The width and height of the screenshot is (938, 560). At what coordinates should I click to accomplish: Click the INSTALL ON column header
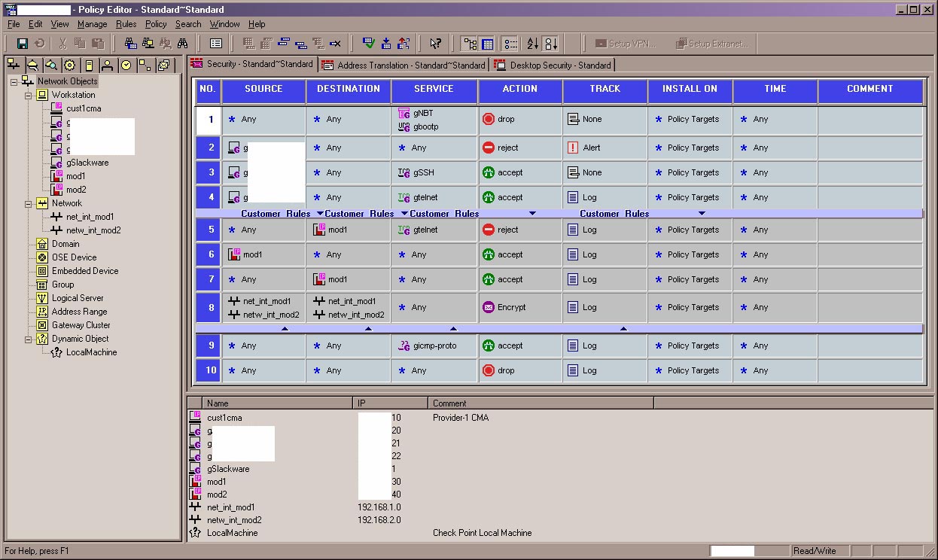690,90
